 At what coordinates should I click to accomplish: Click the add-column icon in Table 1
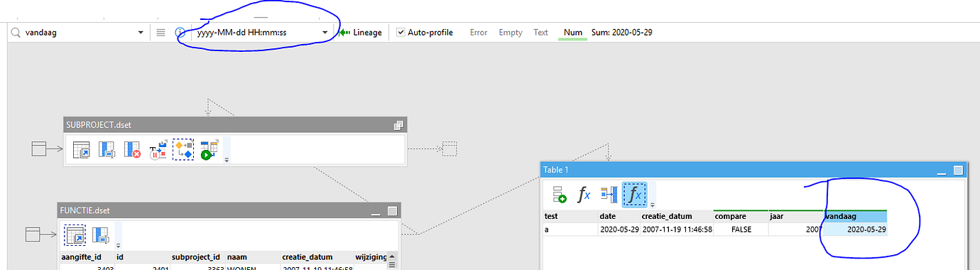pyautogui.click(x=609, y=194)
